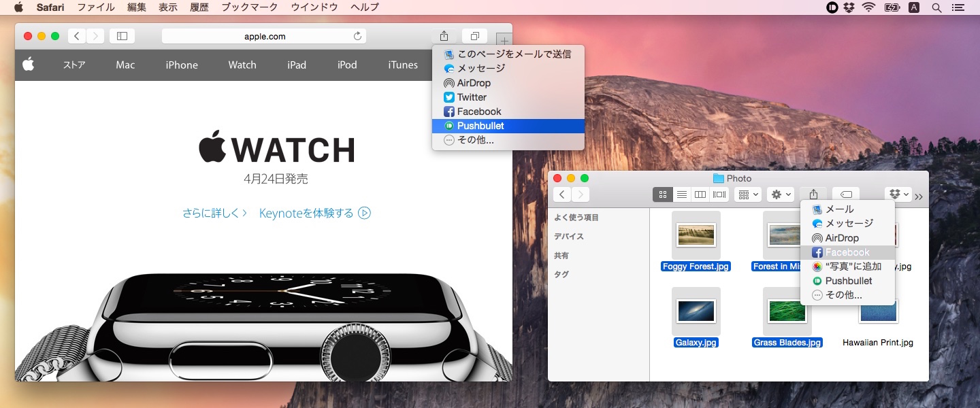Choose メッセージ in Safari share menu
Screen dimensions: 980x408
(x=508, y=68)
